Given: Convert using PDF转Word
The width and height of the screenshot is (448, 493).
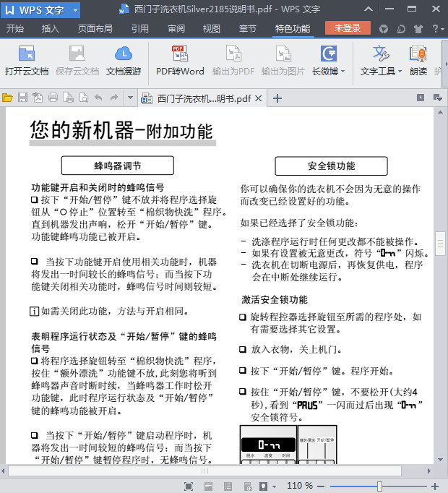Looking at the screenshot, I should [180, 61].
